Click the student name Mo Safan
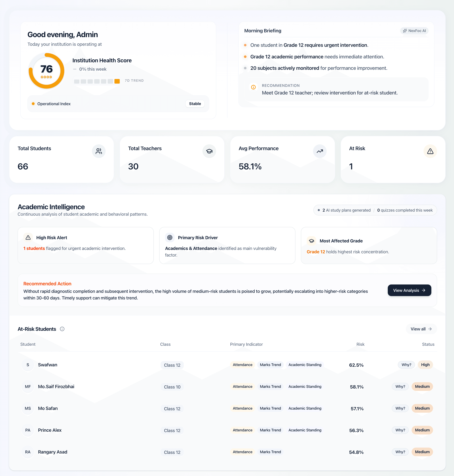454x476 pixels. pyautogui.click(x=48, y=408)
